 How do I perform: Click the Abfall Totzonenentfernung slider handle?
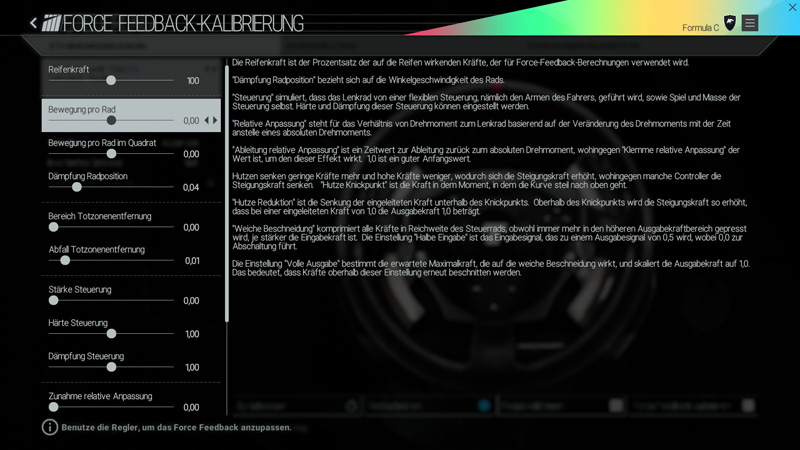pyautogui.click(x=65, y=260)
